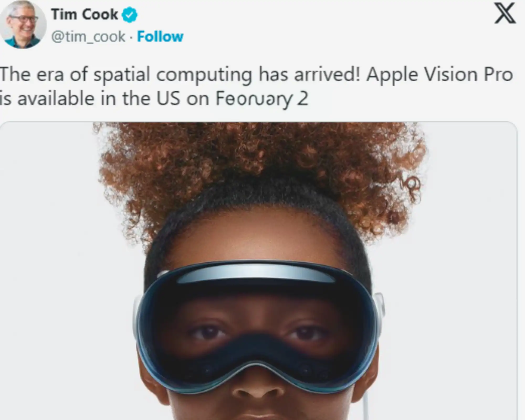Open the X logo link
This screenshot has height=420, width=525.
(x=505, y=13)
